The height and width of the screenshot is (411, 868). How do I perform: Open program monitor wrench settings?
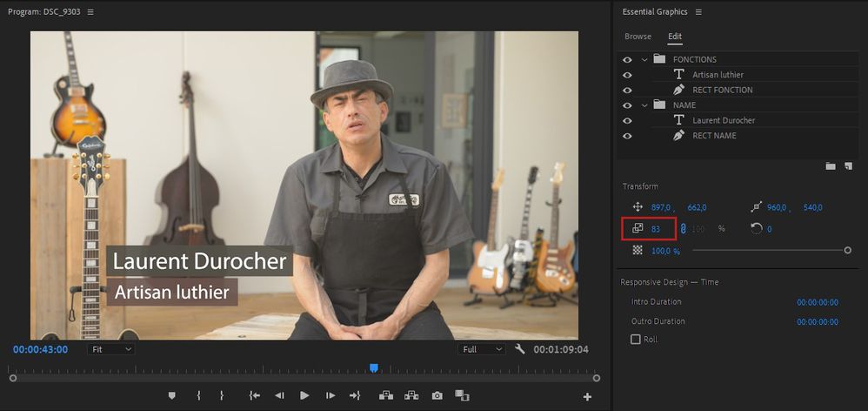coord(519,349)
